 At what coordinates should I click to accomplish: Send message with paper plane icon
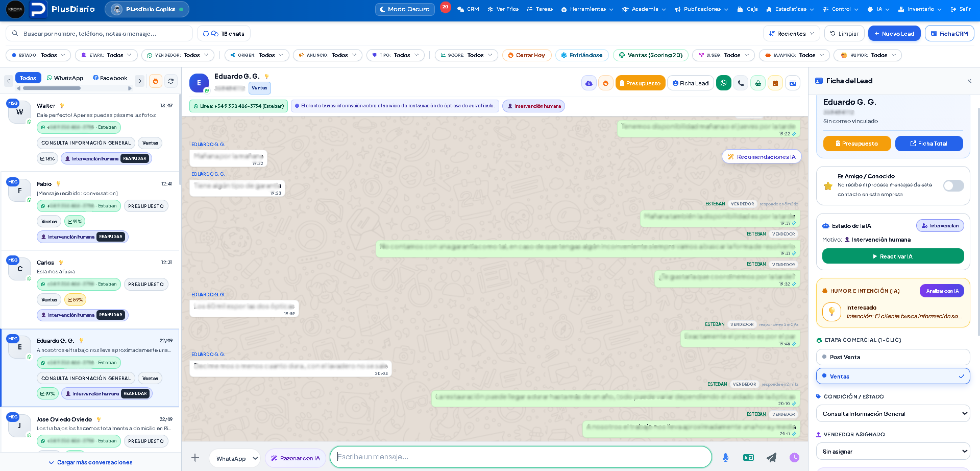771,457
